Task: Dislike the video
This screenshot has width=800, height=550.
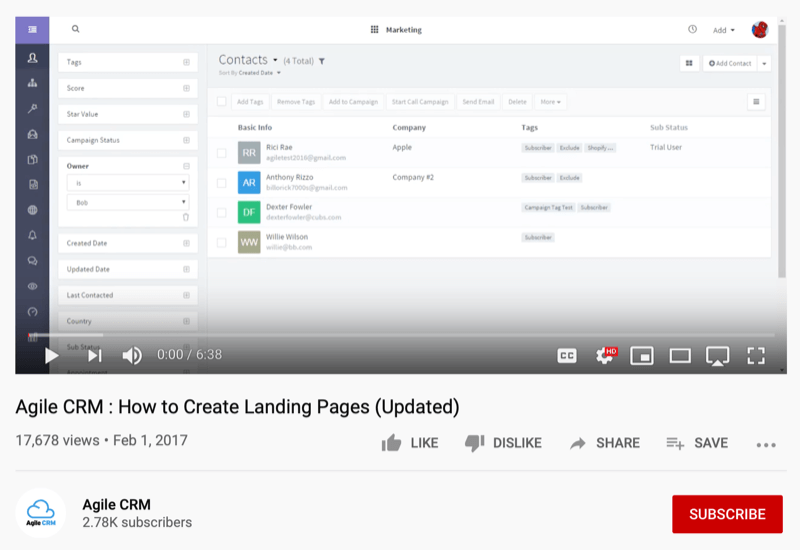Action: tap(503, 443)
